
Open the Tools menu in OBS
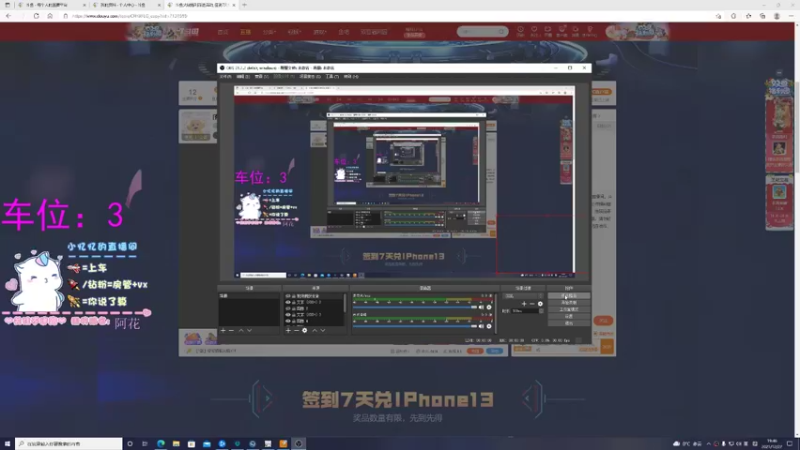point(333,77)
